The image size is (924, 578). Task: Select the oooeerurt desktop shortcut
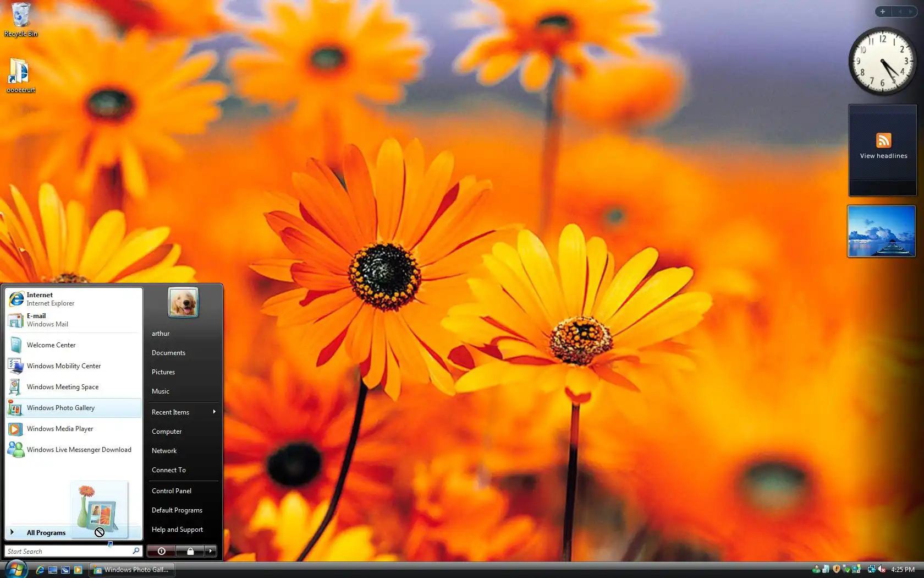pos(21,75)
